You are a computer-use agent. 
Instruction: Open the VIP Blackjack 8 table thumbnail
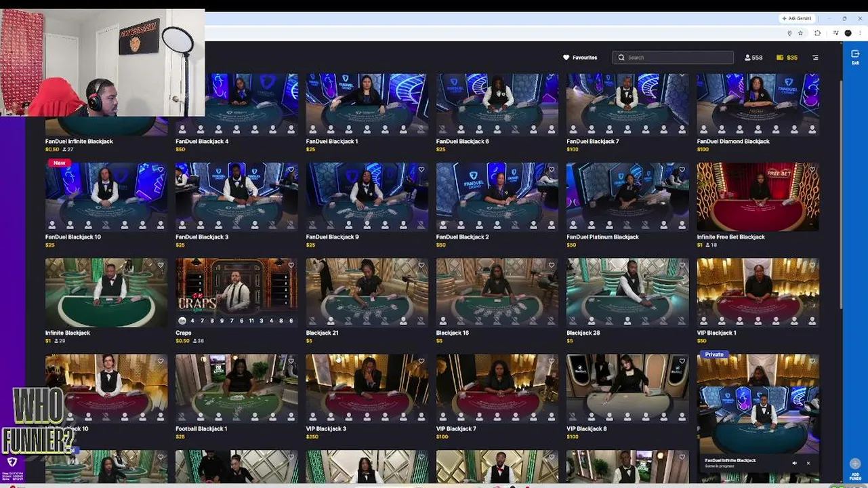coord(627,388)
